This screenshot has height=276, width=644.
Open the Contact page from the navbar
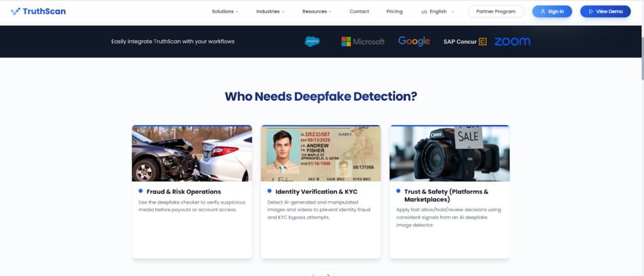click(359, 11)
